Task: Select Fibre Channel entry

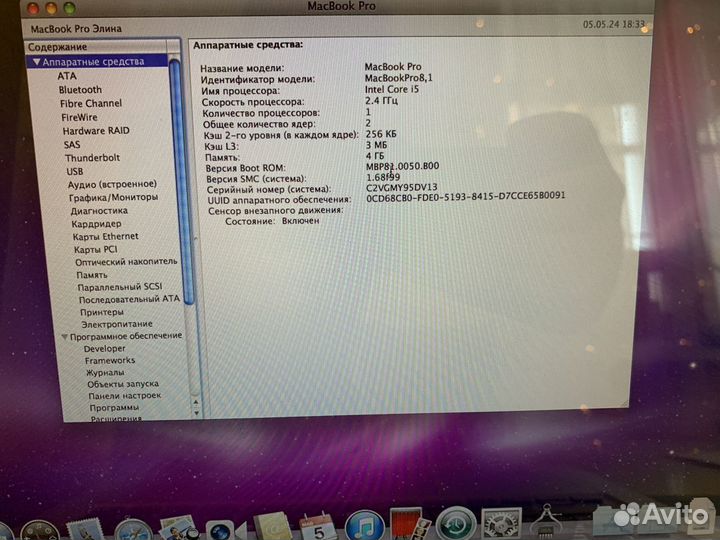Action: pyautogui.click(x=91, y=103)
